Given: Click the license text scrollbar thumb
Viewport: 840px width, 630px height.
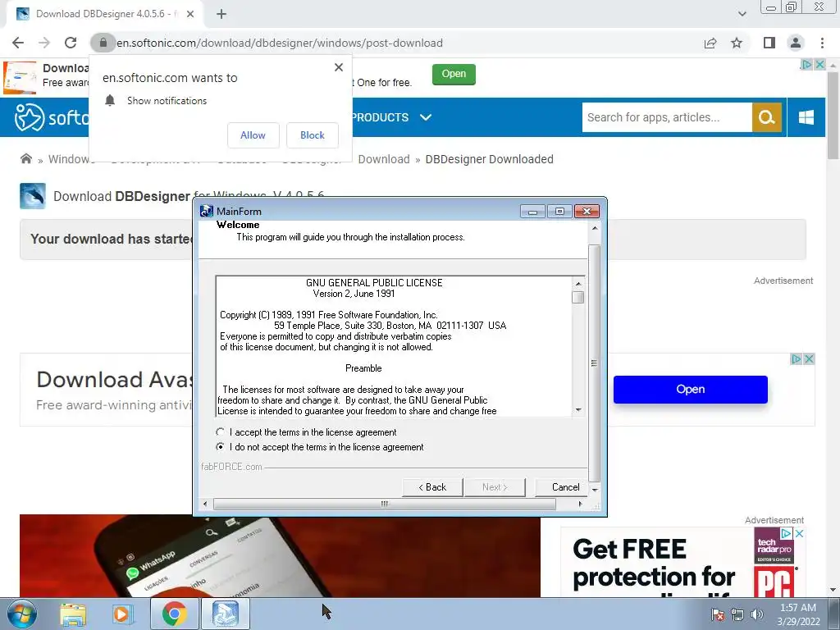Looking at the screenshot, I should point(577,297).
